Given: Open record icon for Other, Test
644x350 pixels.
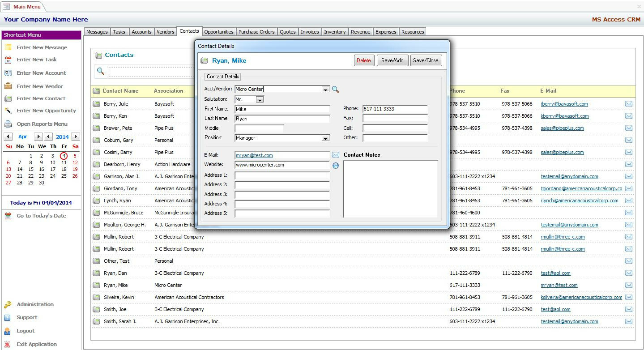Looking at the screenshot, I should pos(96,261).
